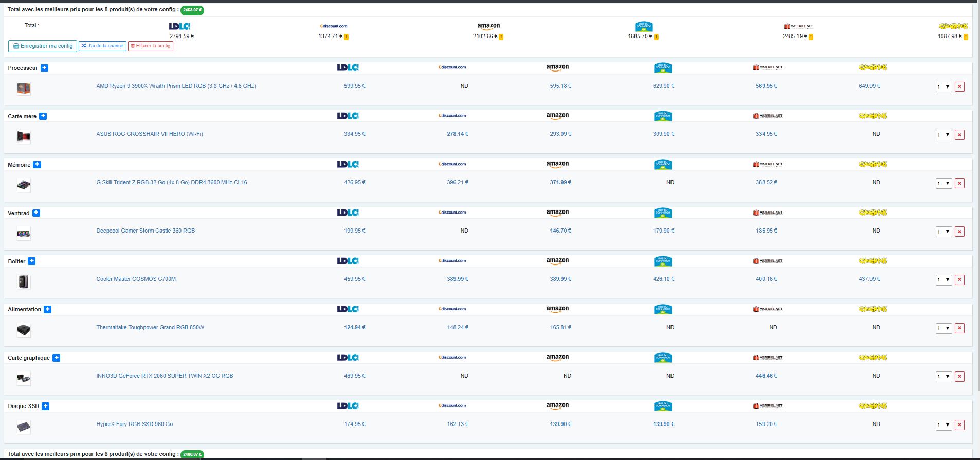Add a product to the Processeur category

click(x=45, y=68)
